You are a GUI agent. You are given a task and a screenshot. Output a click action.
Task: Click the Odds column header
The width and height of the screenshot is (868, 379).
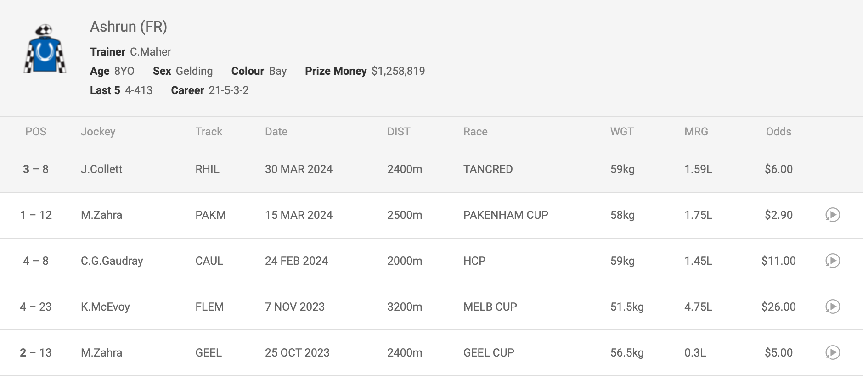(x=778, y=132)
